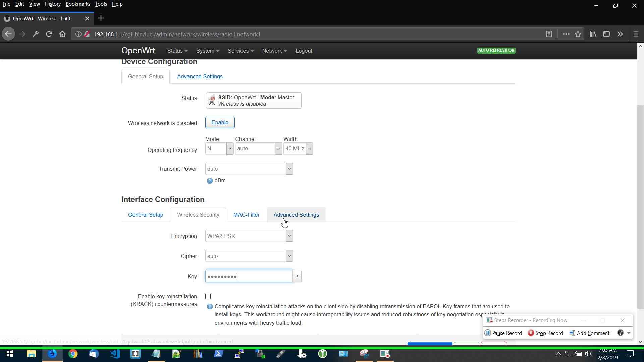Image resolution: width=644 pixels, height=362 pixels.
Task: Enable key reinstallation KRACK countermeasures checkbox
Action: (208, 296)
